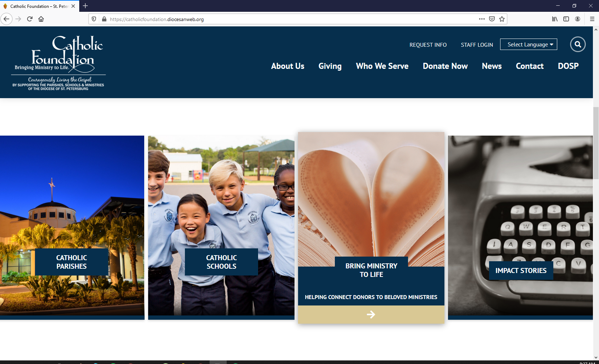Viewport: 599px width, 364px height.
Task: Open the Firefox library icon
Action: click(x=555, y=19)
